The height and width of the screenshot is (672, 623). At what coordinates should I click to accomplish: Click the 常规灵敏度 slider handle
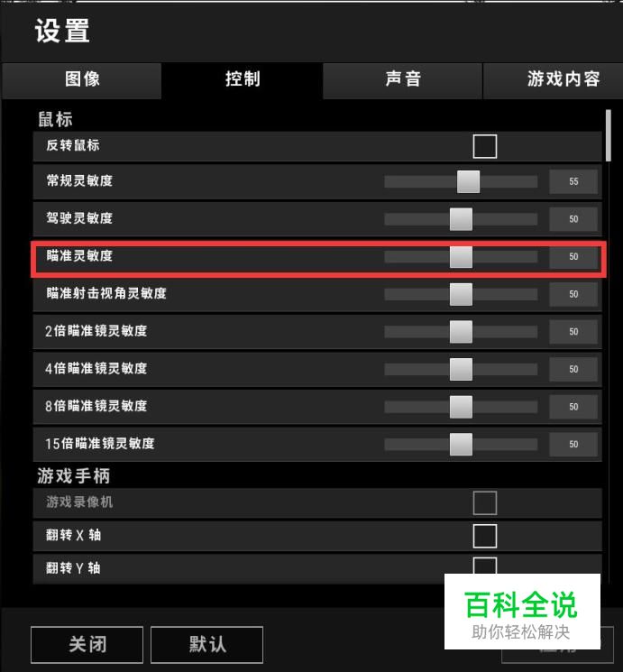[x=468, y=181]
